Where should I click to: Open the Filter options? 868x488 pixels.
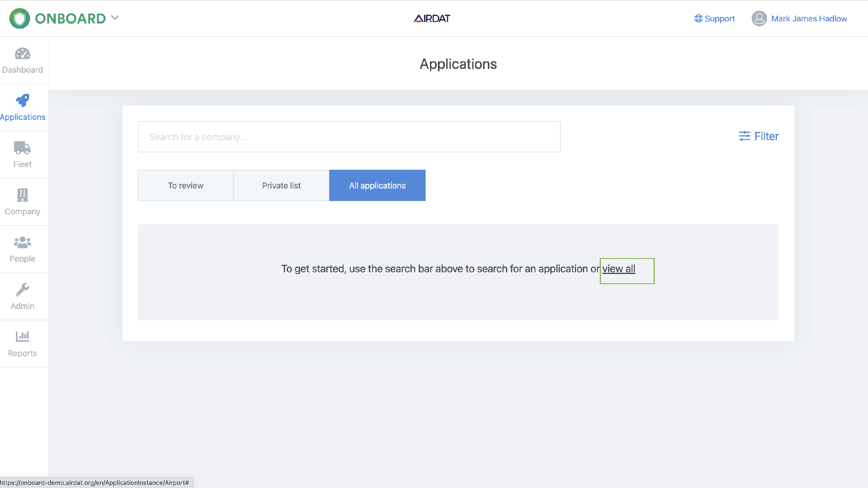[759, 136]
